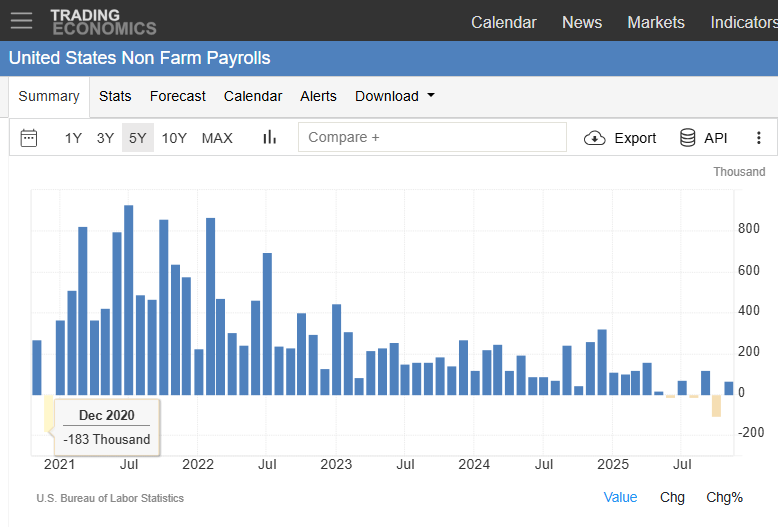Screen dimensions: 778x527
Task: Select the 3Y time range
Action: coord(105,138)
